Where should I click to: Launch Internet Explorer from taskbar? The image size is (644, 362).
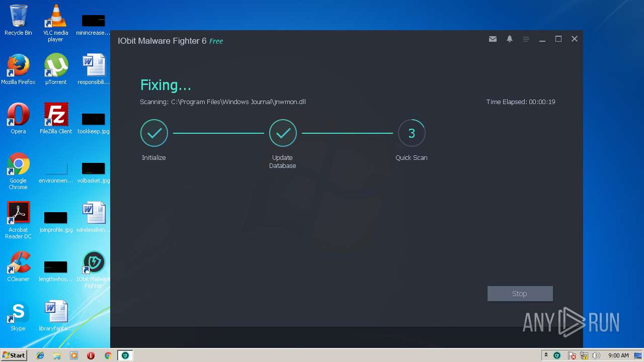40,355
